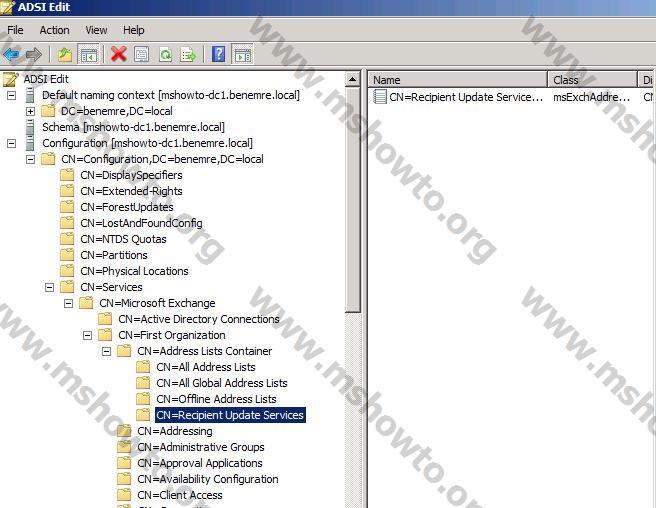Select CN=Availability Configuration in the tree

(208, 479)
